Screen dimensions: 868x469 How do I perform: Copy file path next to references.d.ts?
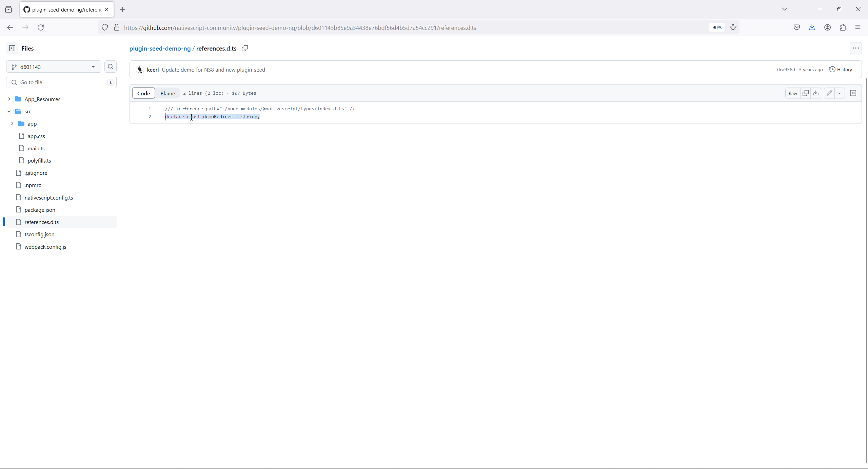245,48
